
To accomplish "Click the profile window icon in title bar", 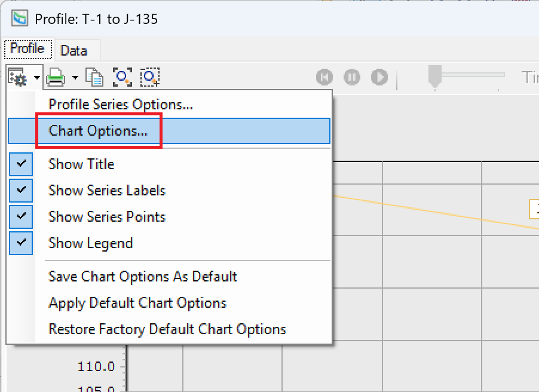I will [x=20, y=19].
